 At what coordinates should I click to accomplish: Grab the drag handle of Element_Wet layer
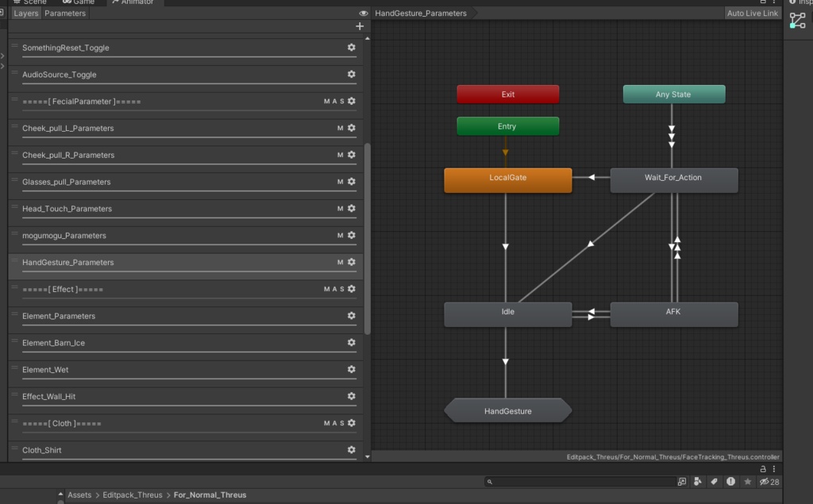(14, 368)
